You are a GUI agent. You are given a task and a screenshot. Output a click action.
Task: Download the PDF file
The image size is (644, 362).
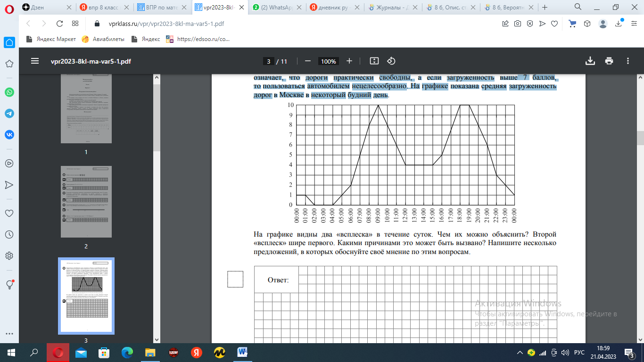[590, 61]
